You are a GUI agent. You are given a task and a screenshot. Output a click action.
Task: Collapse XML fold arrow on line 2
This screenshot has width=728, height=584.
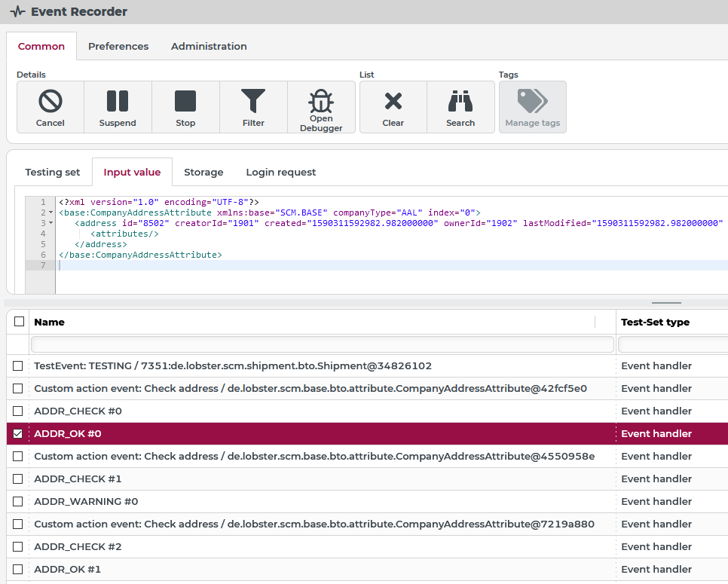51,213
